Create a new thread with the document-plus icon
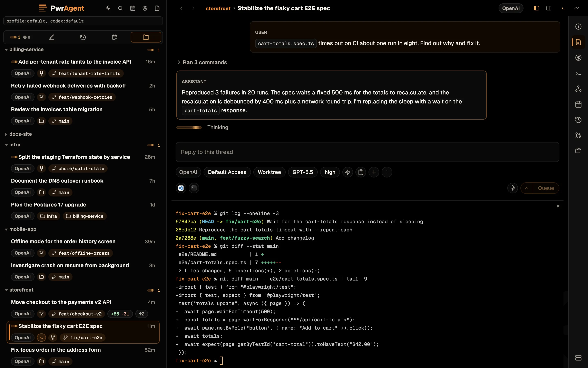This screenshot has width=588, height=368. [157, 8]
